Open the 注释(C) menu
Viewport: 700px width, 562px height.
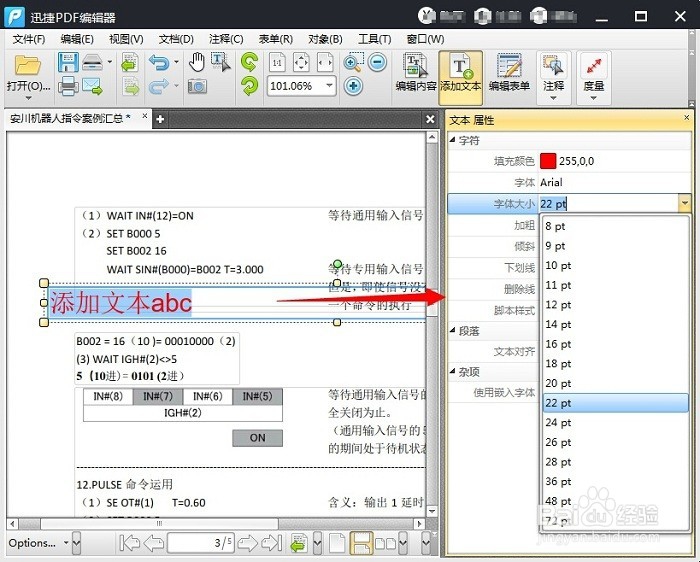coord(226,39)
